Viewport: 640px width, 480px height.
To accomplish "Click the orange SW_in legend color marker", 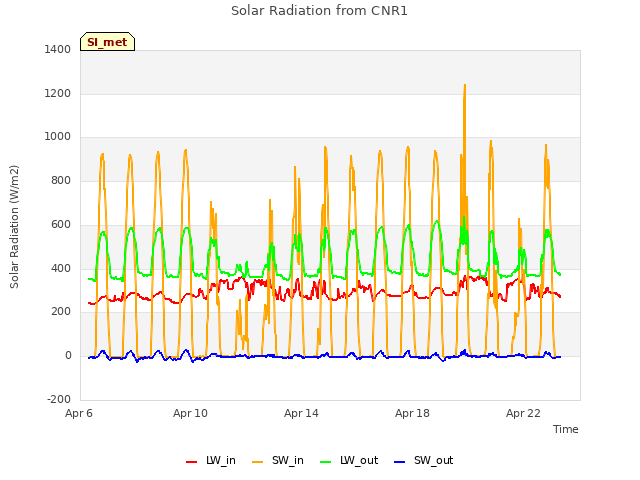I will [x=258, y=462].
